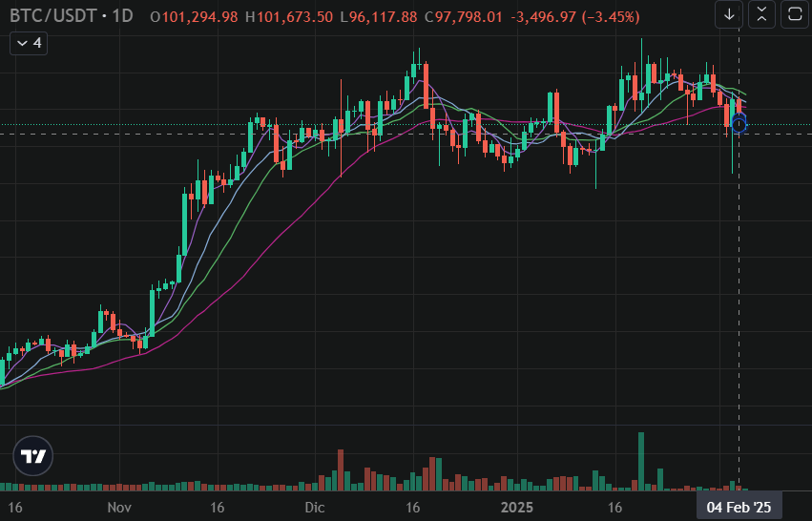The width and height of the screenshot is (812, 521).
Task: Click the 04 Feb '25 date label
Action: (x=739, y=507)
